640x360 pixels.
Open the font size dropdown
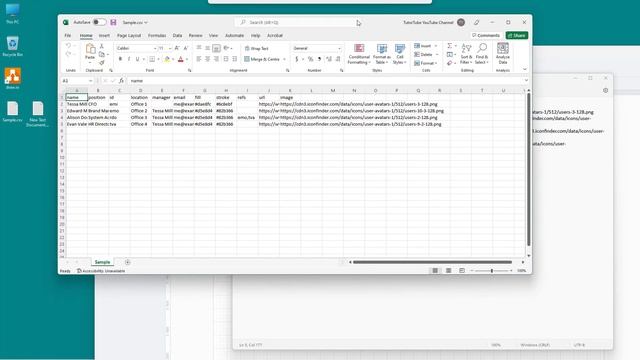(170, 48)
